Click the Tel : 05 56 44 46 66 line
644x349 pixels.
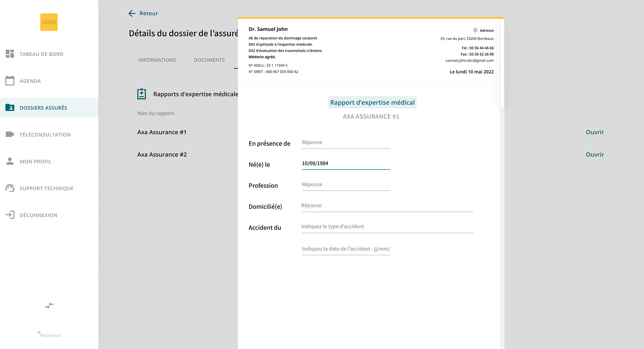pyautogui.click(x=477, y=48)
